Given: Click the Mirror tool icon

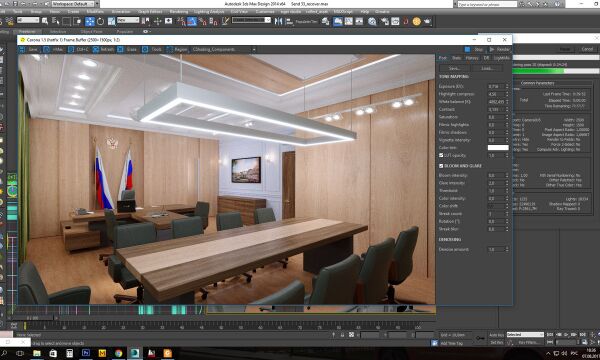Looking at the screenshot, I should pos(278,21).
